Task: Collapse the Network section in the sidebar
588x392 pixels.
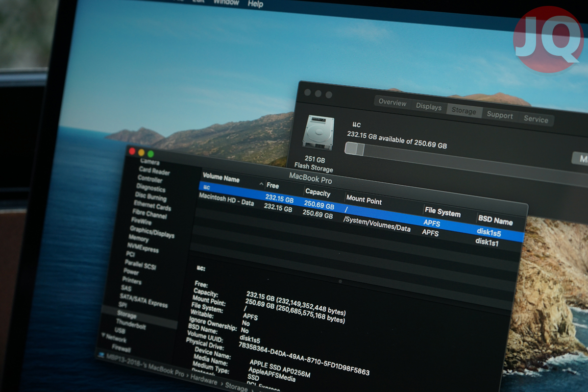Action: (103, 336)
